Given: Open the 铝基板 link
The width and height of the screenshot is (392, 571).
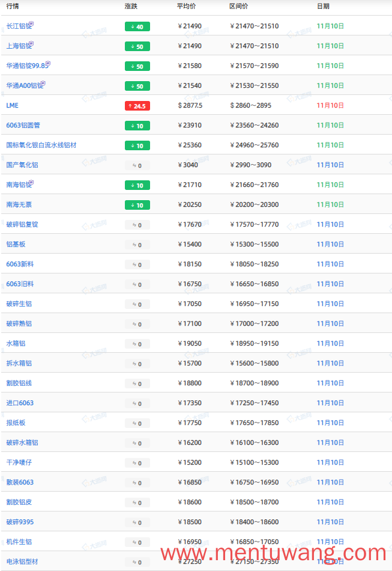Looking at the screenshot, I should [16, 244].
